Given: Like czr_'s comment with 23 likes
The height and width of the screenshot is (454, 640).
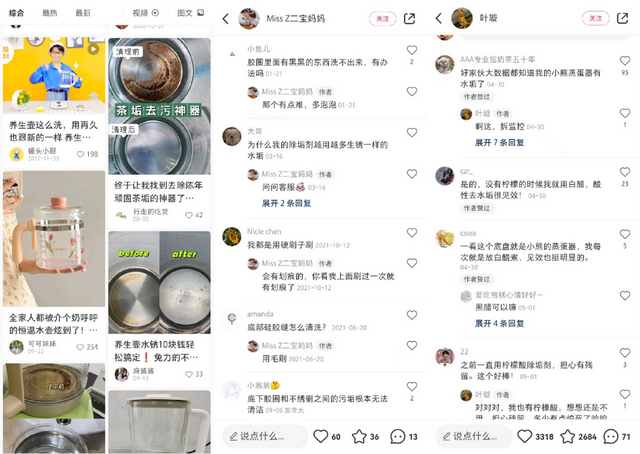Looking at the screenshot, I should tap(625, 172).
